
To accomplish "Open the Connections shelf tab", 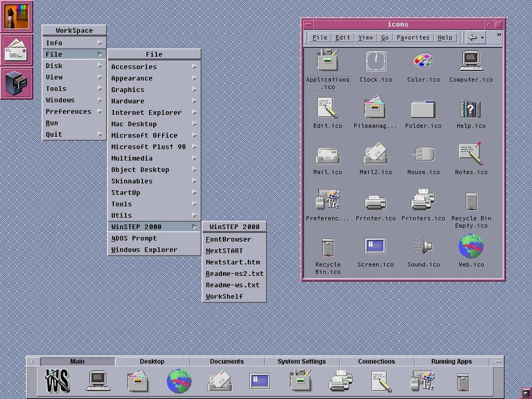I will tap(377, 362).
